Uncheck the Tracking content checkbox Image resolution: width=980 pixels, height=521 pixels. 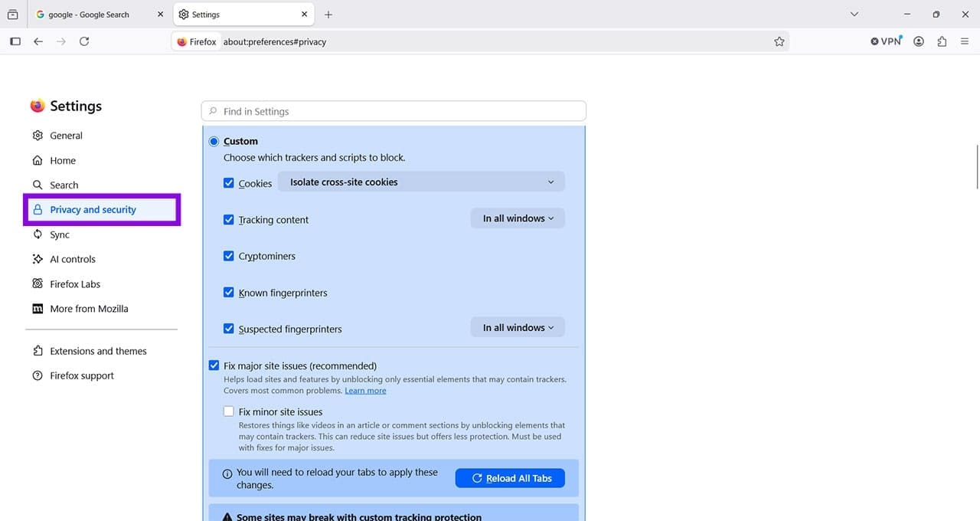[228, 219]
